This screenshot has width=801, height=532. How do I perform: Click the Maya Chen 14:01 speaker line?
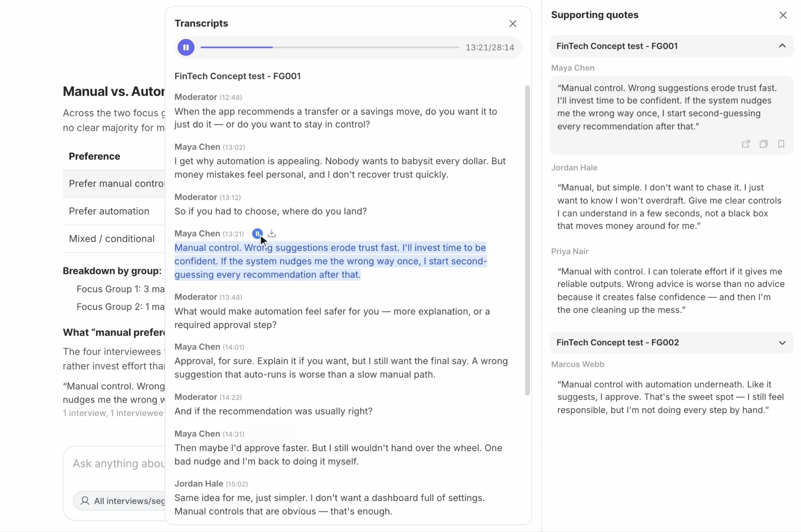pos(209,347)
